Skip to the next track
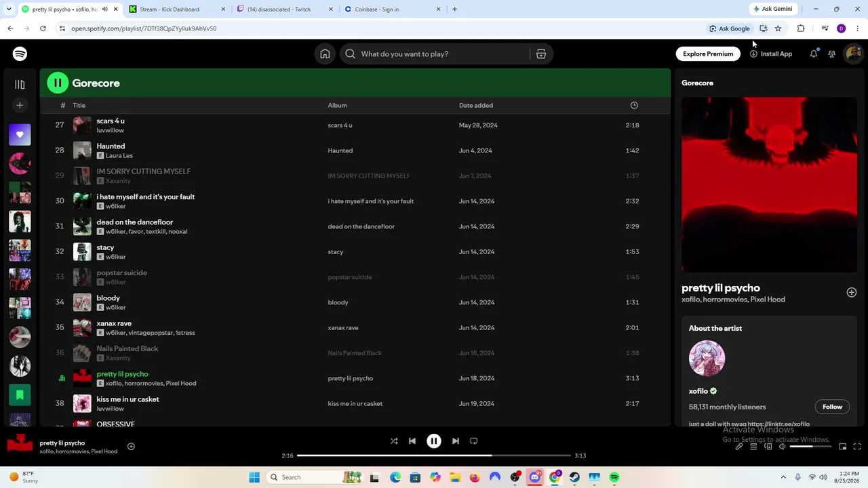The image size is (868, 488). (x=456, y=441)
